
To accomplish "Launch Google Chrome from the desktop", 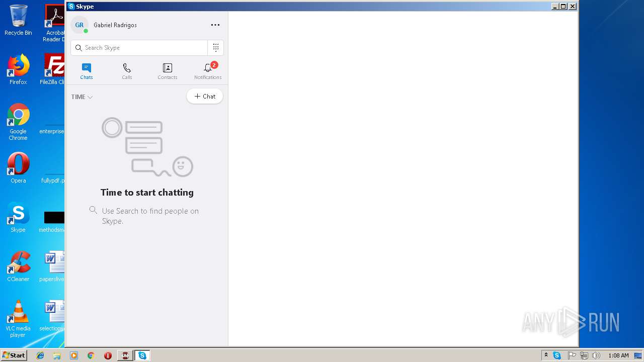I will (x=18, y=122).
